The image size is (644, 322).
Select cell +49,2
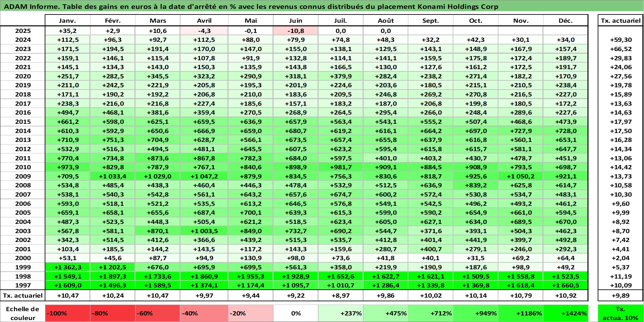(565, 267)
